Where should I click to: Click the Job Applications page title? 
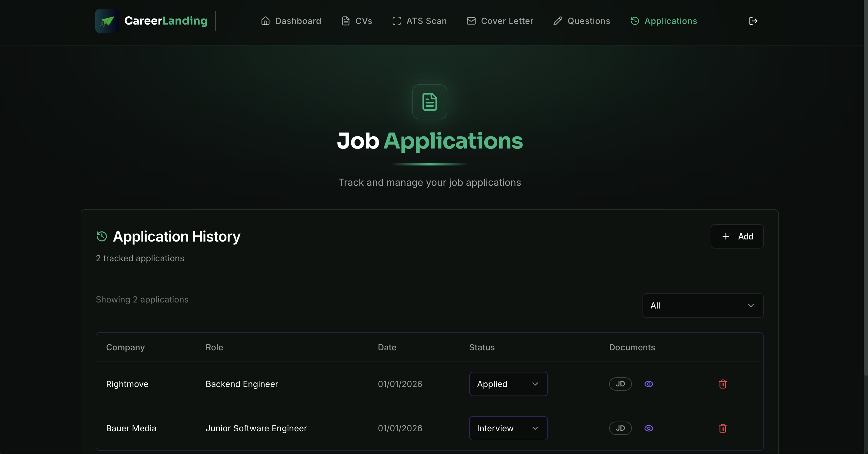(x=430, y=141)
